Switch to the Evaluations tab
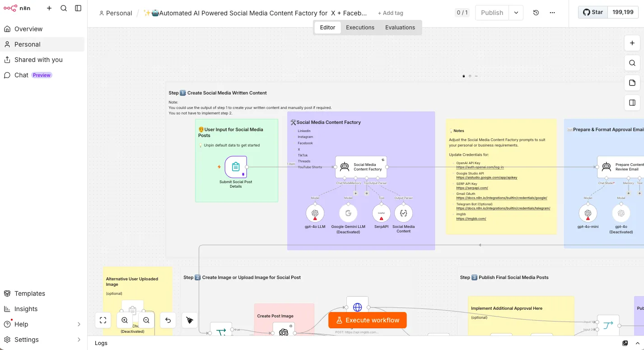This screenshot has width=644, height=350. [x=400, y=28]
